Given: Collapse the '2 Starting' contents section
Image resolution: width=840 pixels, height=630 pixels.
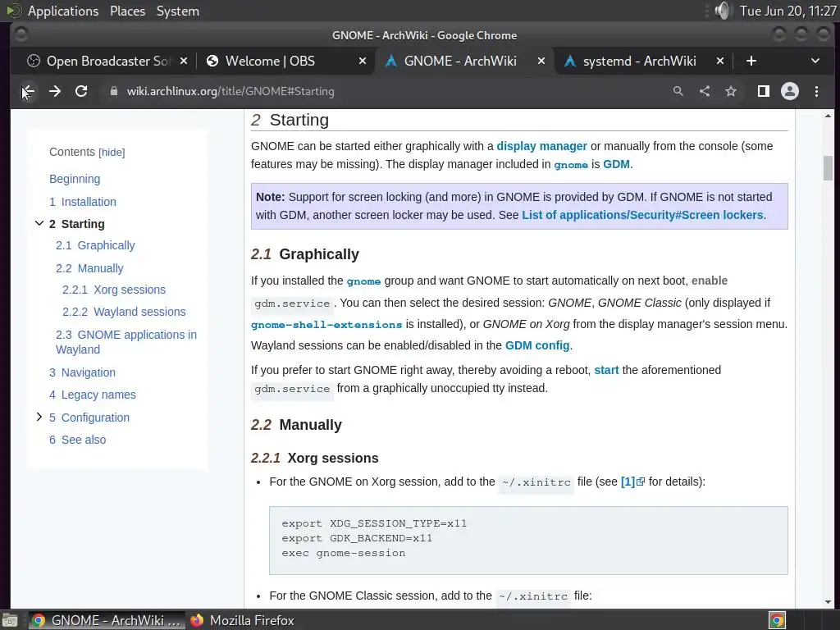Looking at the screenshot, I should click(x=39, y=223).
